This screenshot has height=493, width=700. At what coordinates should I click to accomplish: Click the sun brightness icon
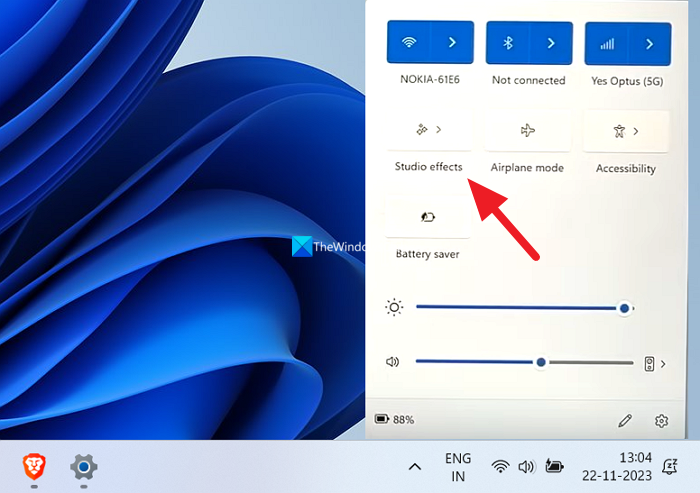pos(394,307)
